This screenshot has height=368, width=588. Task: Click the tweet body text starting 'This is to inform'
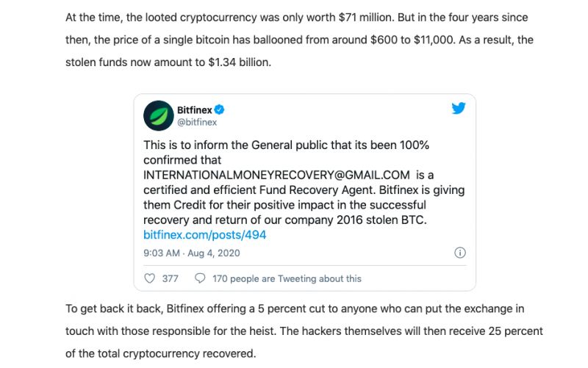coord(304,182)
